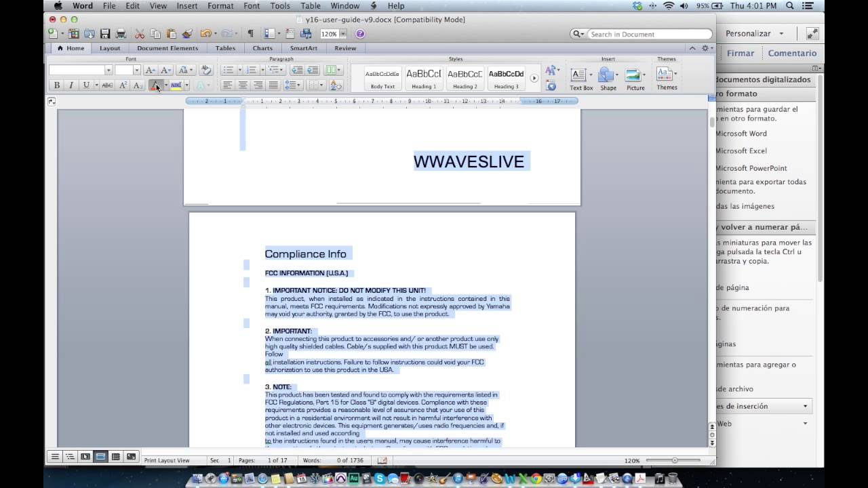Switch to Print Layout view button
The height and width of the screenshot is (488, 868).
pos(100,457)
